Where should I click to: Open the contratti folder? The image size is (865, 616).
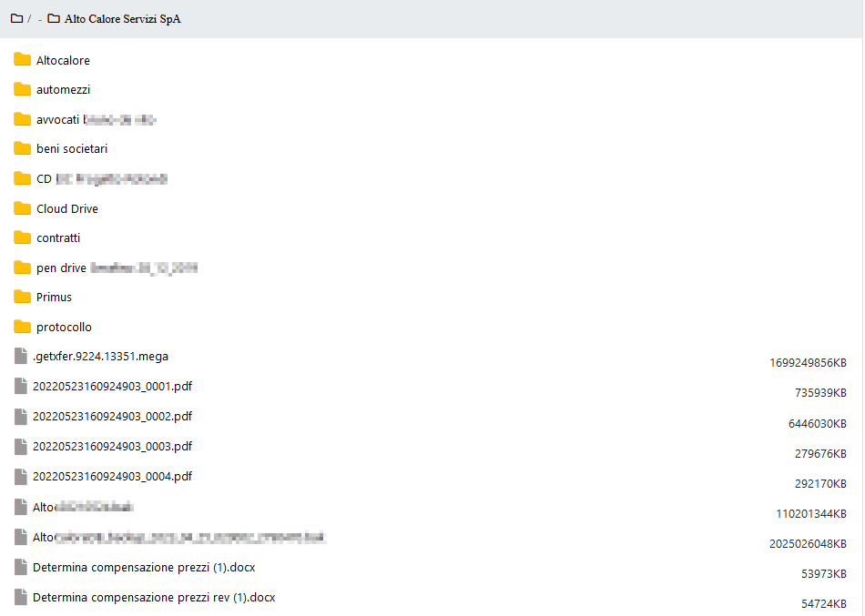58,238
